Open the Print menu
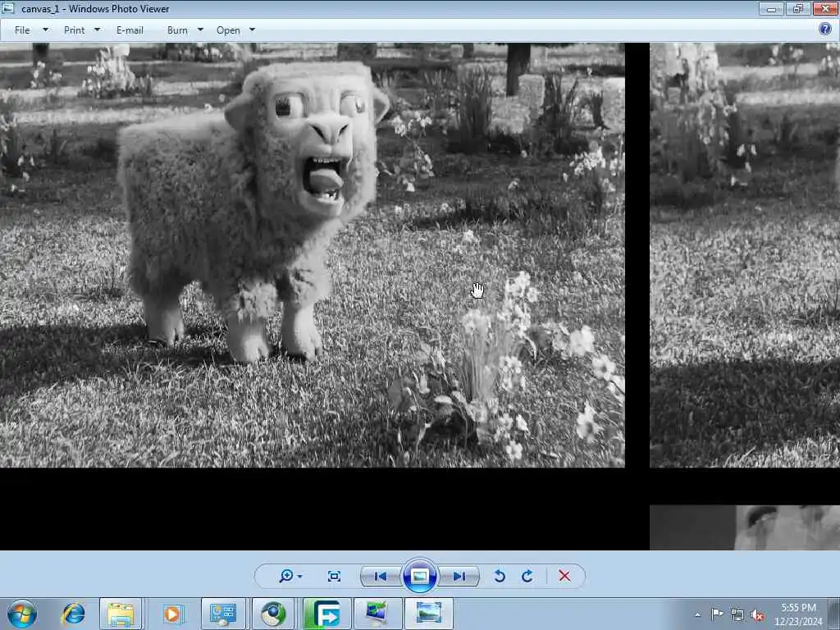Image resolution: width=840 pixels, height=630 pixels. click(x=75, y=30)
